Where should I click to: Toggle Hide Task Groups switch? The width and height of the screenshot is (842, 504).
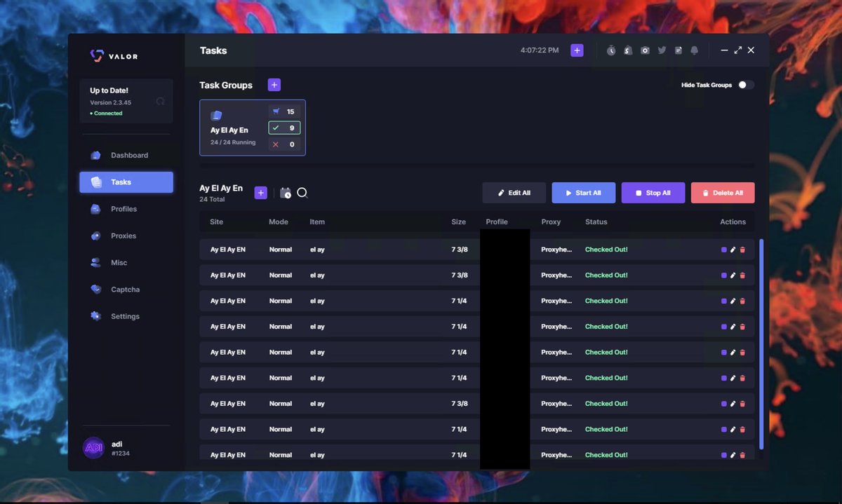point(745,83)
